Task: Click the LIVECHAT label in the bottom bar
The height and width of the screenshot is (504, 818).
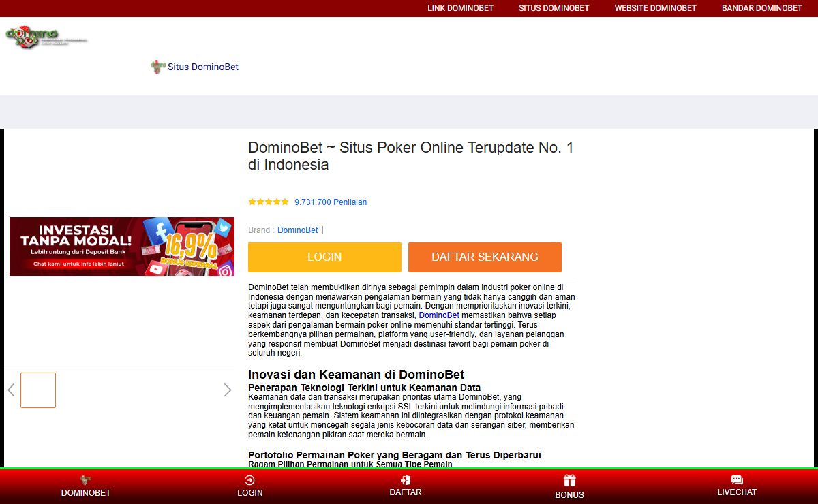Action: (x=737, y=492)
